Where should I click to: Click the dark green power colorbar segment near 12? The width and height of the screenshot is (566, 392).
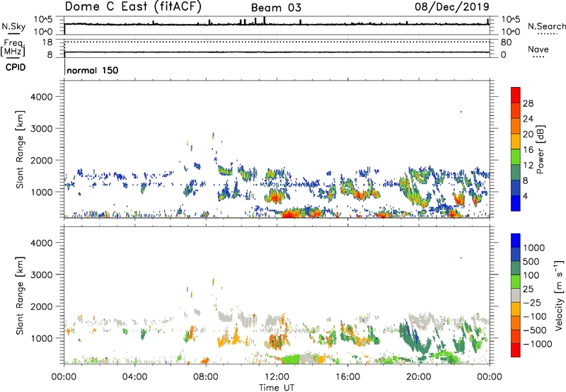pyautogui.click(x=516, y=172)
